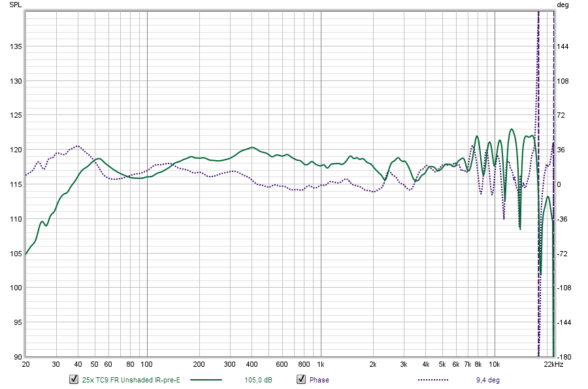588x389 pixels.
Task: Click the 22kHz frequency axis label
Action: tap(553, 364)
